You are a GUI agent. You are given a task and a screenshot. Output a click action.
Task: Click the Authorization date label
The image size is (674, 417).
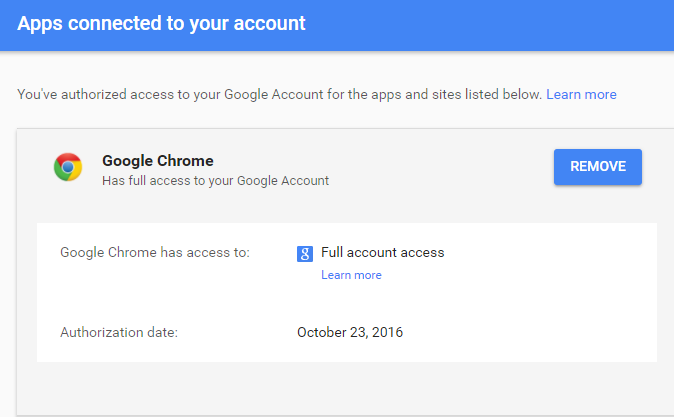(x=119, y=332)
